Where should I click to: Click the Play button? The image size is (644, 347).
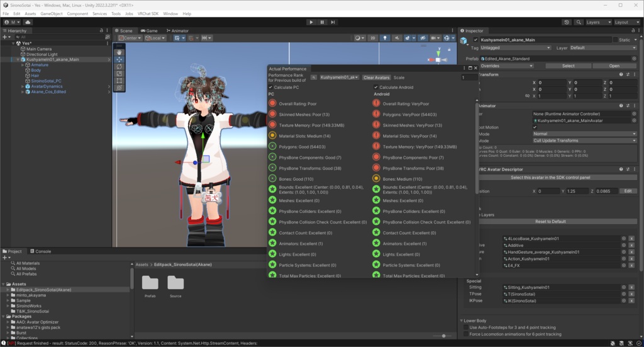pyautogui.click(x=311, y=22)
